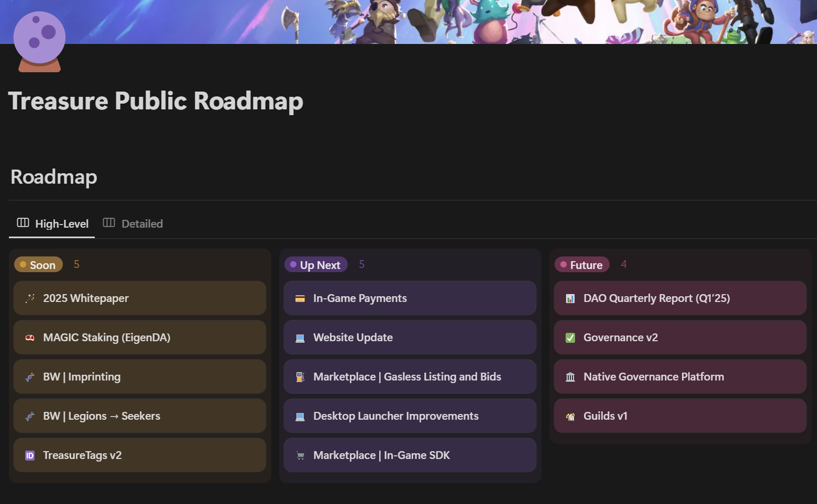Image resolution: width=817 pixels, height=504 pixels.
Task: Open the Desktop Launcher Improvements card
Action: pos(410,416)
